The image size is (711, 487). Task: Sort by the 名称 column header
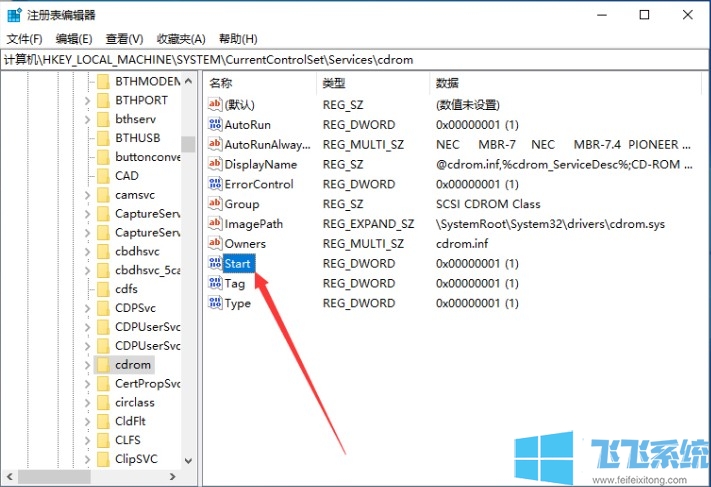pyautogui.click(x=220, y=82)
